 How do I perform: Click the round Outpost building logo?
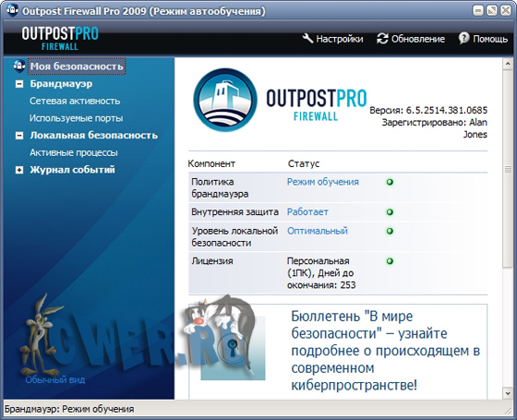tap(225, 100)
